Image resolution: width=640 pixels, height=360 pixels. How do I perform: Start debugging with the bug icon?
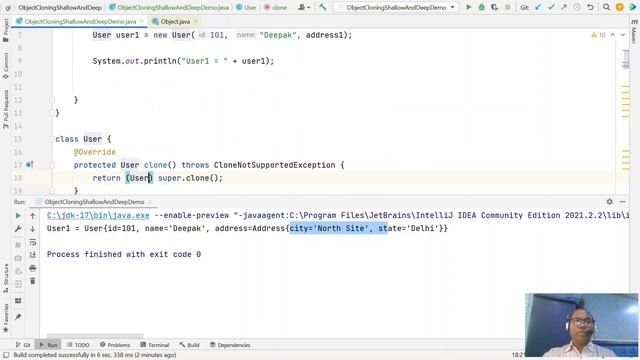[x=482, y=7]
